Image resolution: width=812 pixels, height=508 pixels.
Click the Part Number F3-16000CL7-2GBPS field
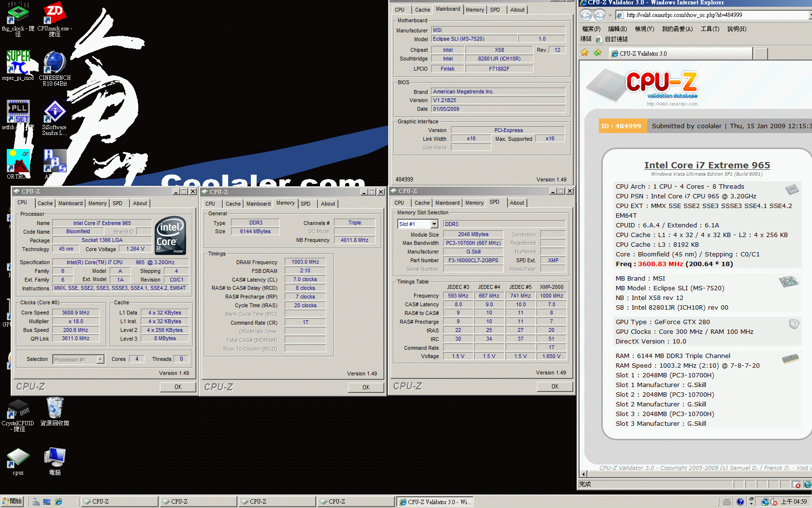(473, 260)
